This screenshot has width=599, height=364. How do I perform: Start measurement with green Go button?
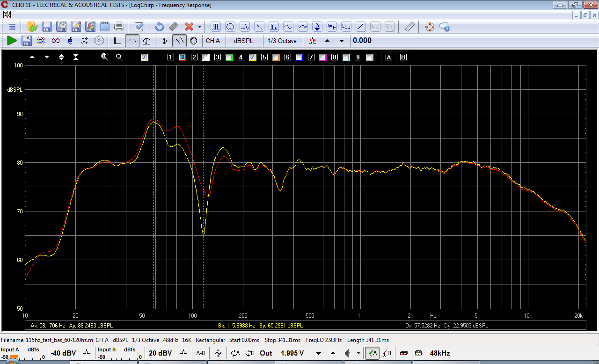coord(12,41)
